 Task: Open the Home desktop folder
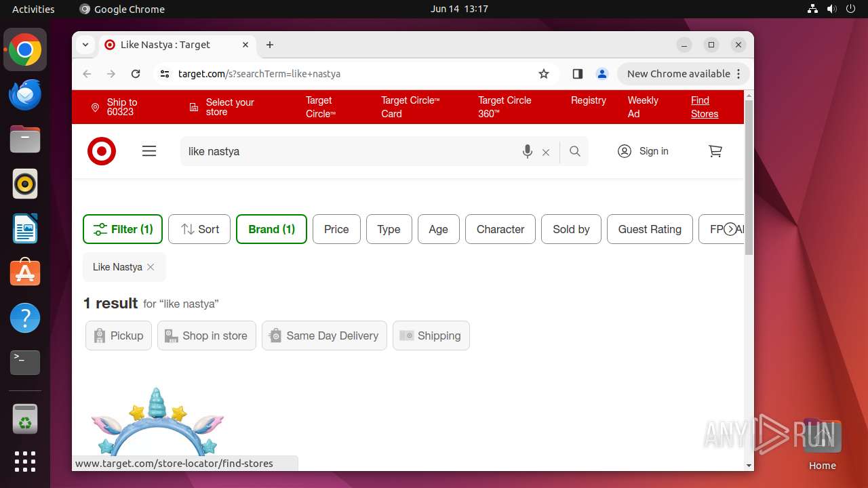[822, 444]
